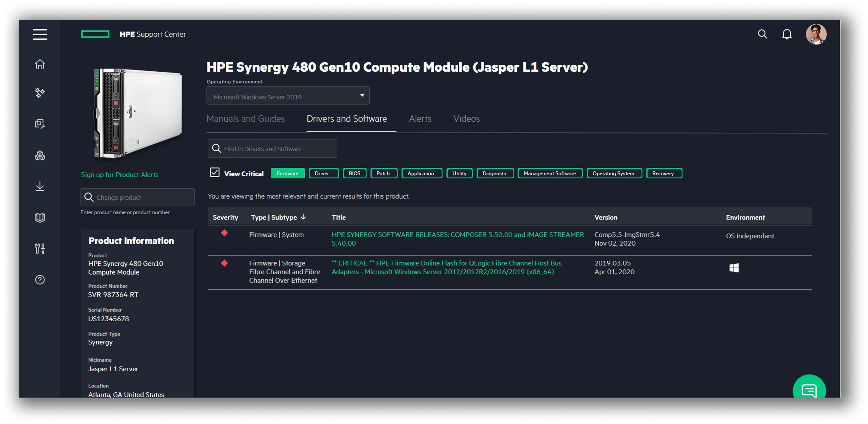Click the server product image

click(138, 113)
